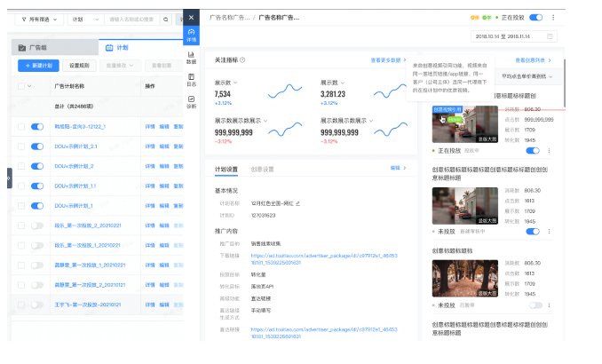Open the plan named 娱乐_第一次投放_2_20210221
This screenshot has height=364, width=602.
[x=88, y=226]
